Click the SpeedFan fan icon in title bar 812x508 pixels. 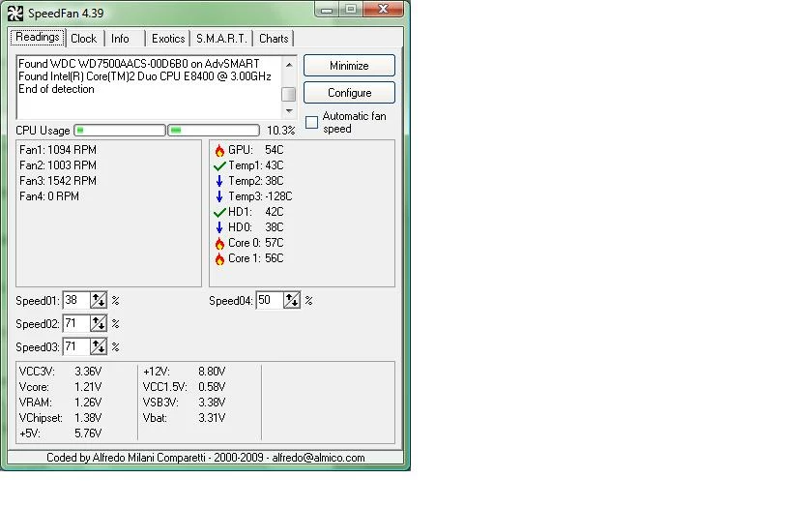tap(15, 13)
